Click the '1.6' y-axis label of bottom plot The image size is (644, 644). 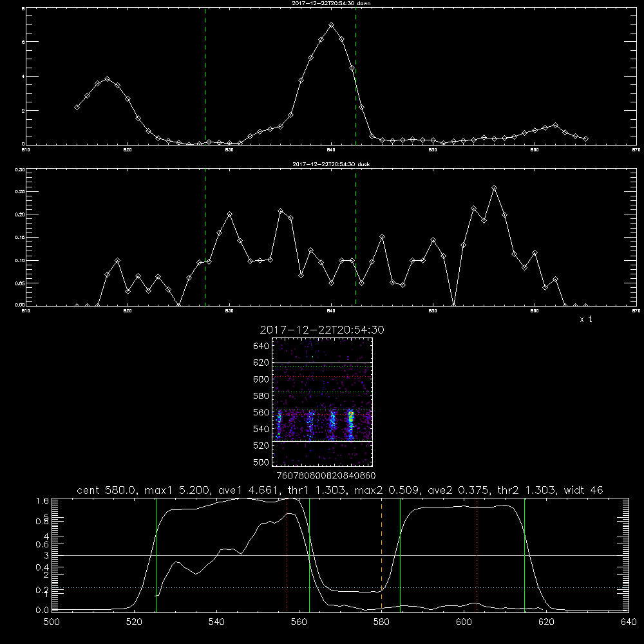(x=43, y=500)
